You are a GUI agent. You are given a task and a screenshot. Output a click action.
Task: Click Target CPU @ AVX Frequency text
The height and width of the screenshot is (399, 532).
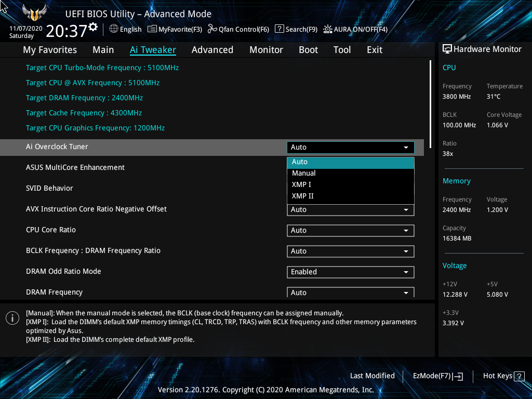[x=92, y=83]
